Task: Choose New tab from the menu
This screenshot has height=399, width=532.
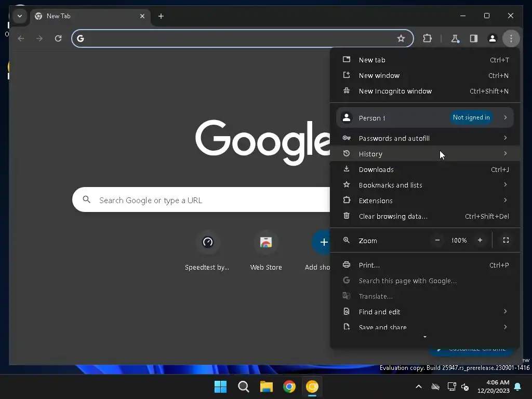Action: point(425,60)
